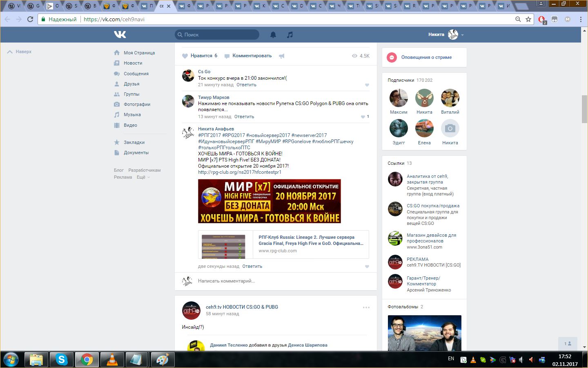
Task: Open the Группы menu item
Action: (x=131, y=94)
